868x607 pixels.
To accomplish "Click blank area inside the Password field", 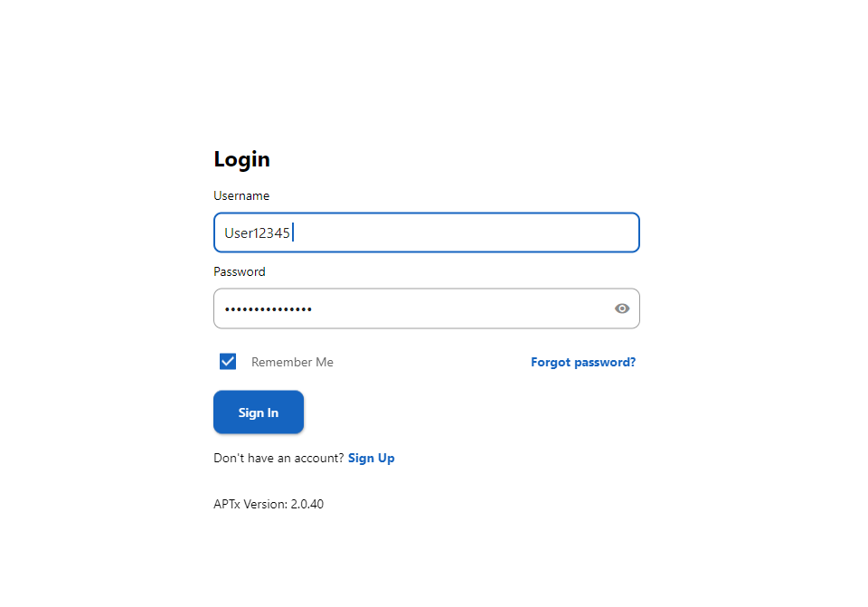I will click(x=461, y=308).
